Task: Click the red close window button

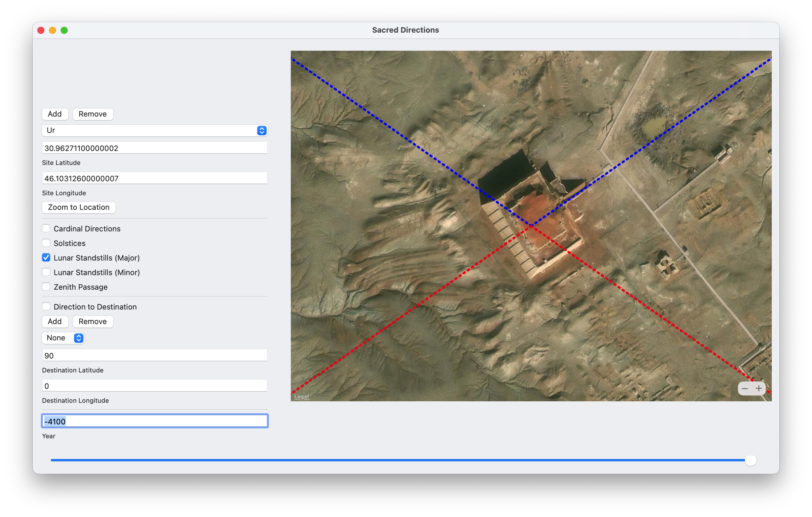Action: (x=41, y=30)
